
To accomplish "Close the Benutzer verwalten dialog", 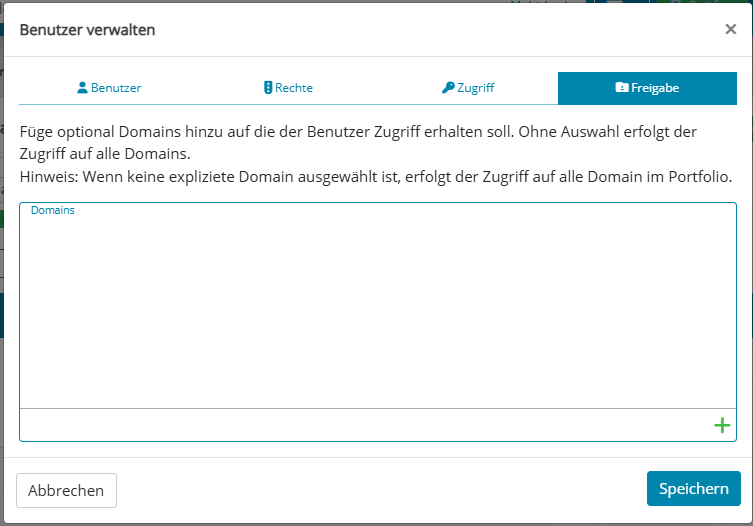I will click(x=730, y=29).
